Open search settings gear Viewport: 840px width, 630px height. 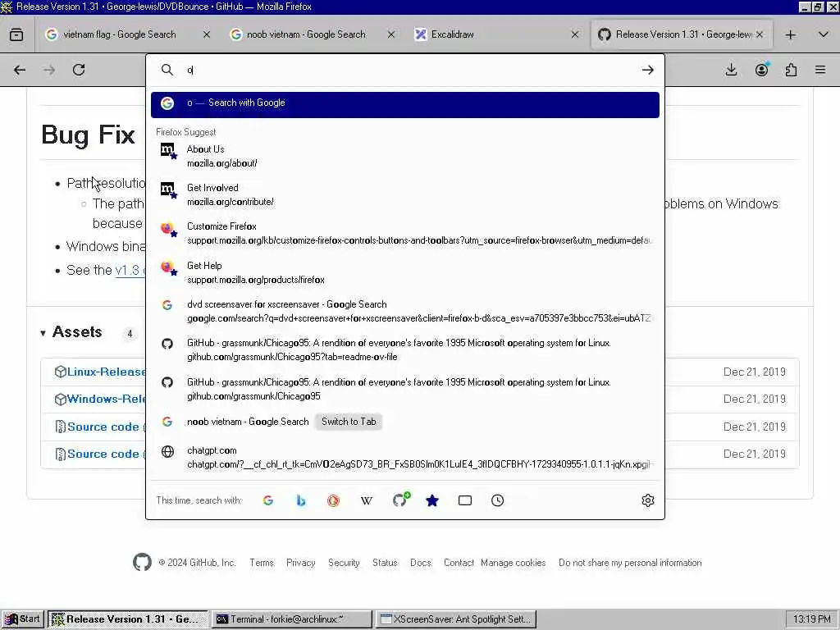click(648, 500)
